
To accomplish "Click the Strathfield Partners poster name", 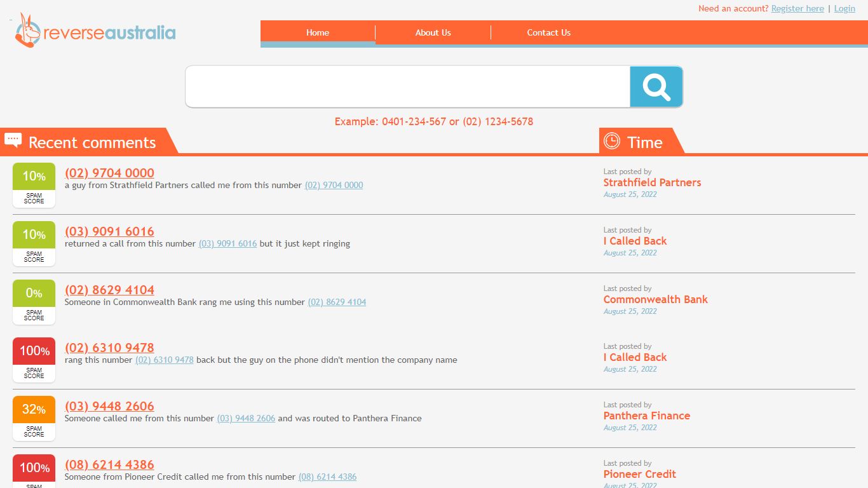I will coord(652,182).
